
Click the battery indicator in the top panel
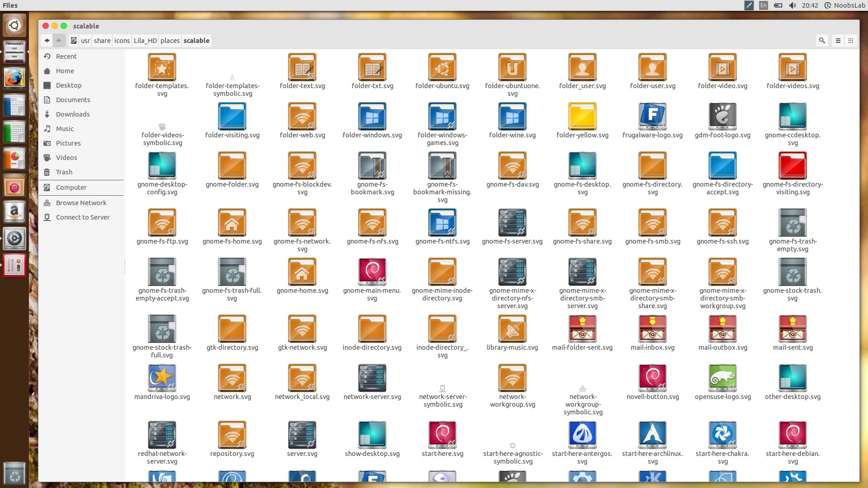pyautogui.click(x=778, y=5)
